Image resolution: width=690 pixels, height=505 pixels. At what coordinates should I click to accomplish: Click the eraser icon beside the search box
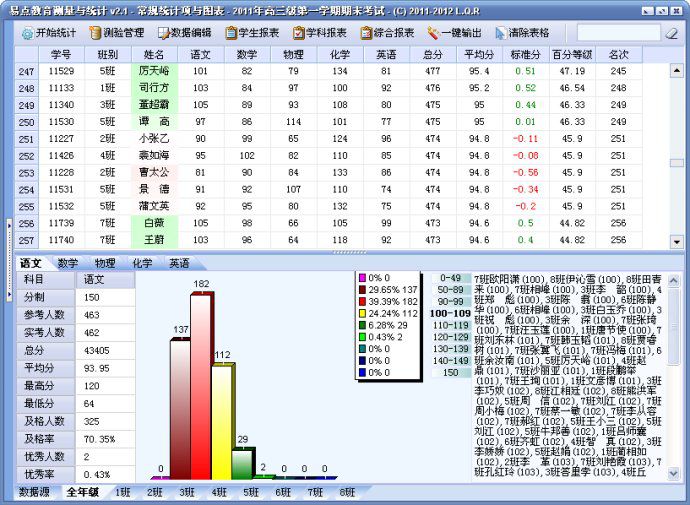(672, 33)
